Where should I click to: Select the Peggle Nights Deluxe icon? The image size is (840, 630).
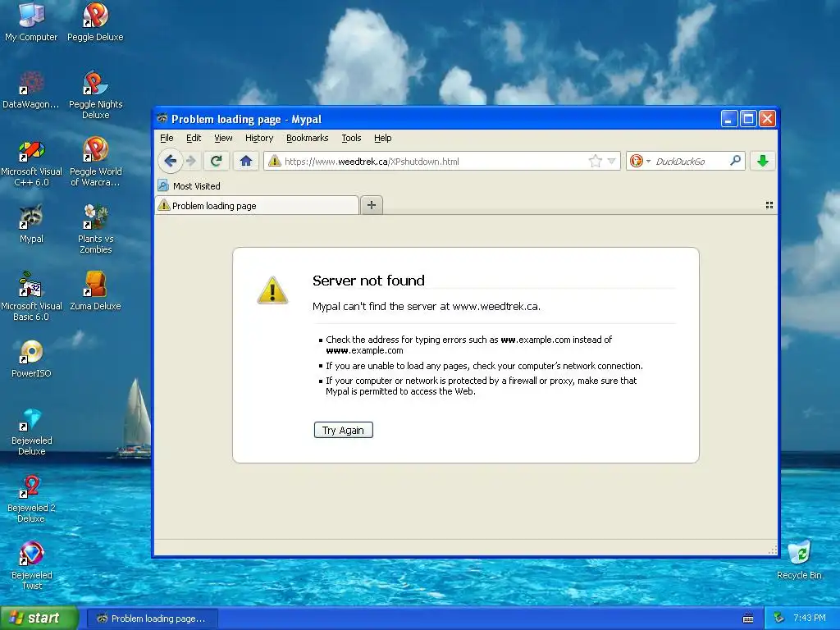point(95,95)
